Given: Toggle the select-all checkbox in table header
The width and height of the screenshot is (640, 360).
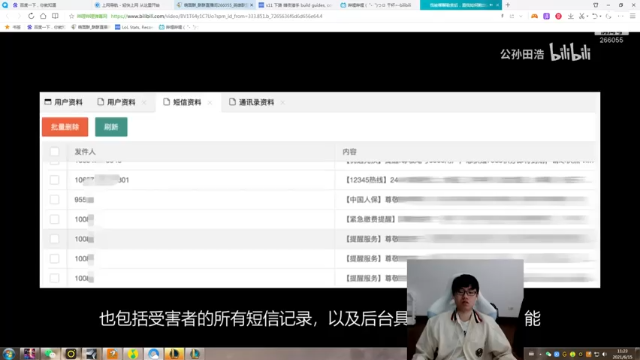Looking at the screenshot, I should click(54, 152).
